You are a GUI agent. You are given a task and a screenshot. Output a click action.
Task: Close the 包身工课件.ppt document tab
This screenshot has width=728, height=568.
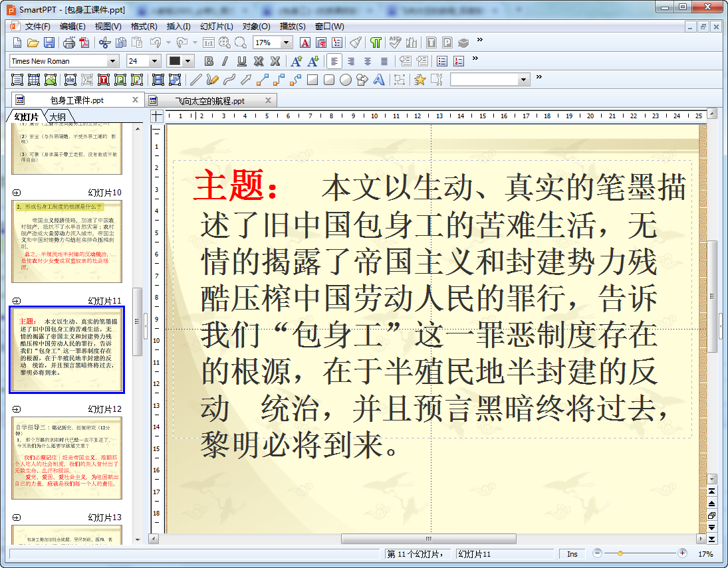[x=135, y=100]
